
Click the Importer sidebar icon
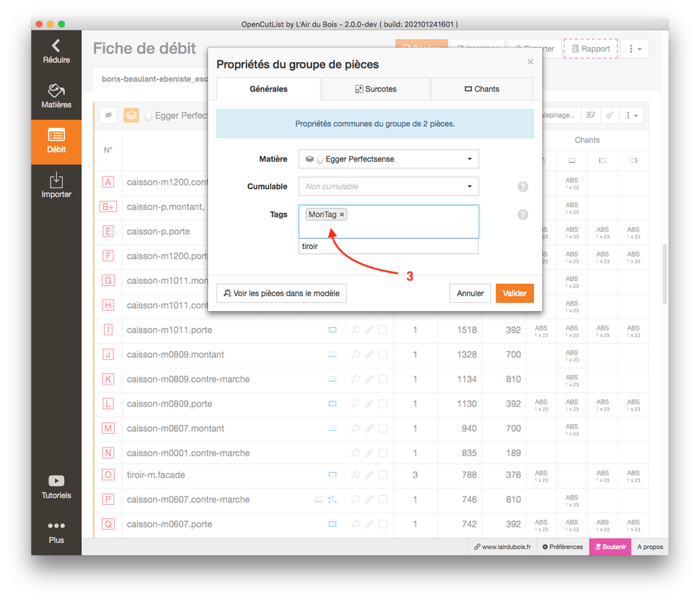pos(56,185)
